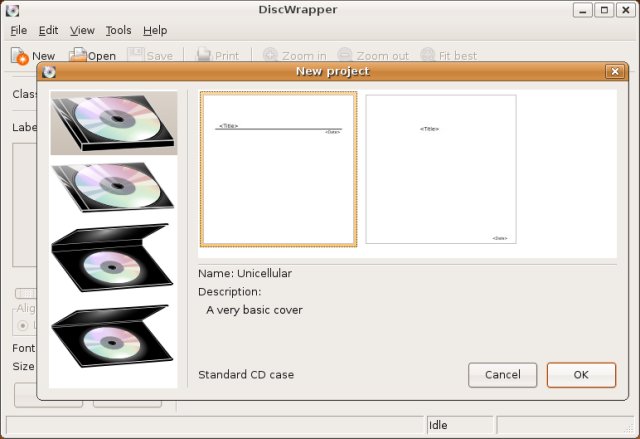
Task: Maximize the DiscWrapper window
Action: (604, 10)
